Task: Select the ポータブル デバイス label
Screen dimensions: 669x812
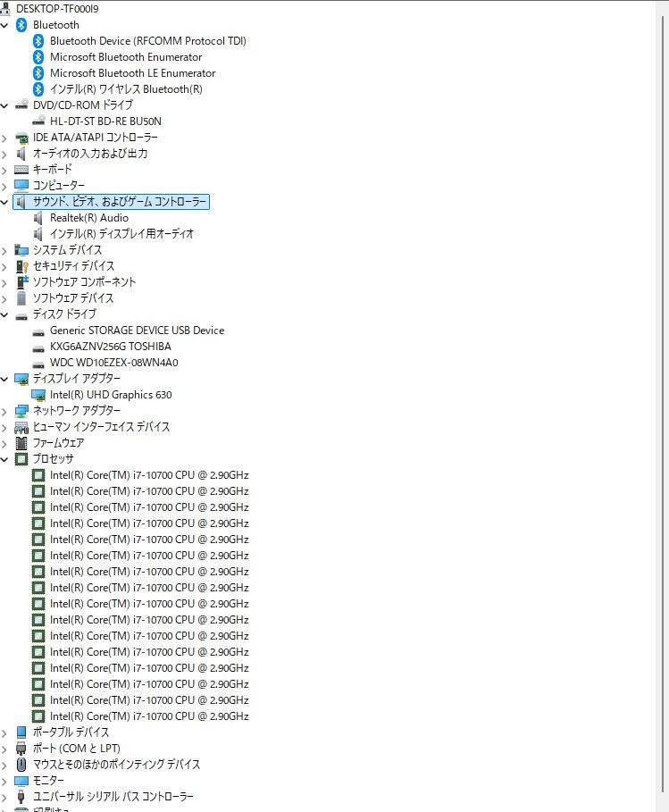Action: coord(71,732)
